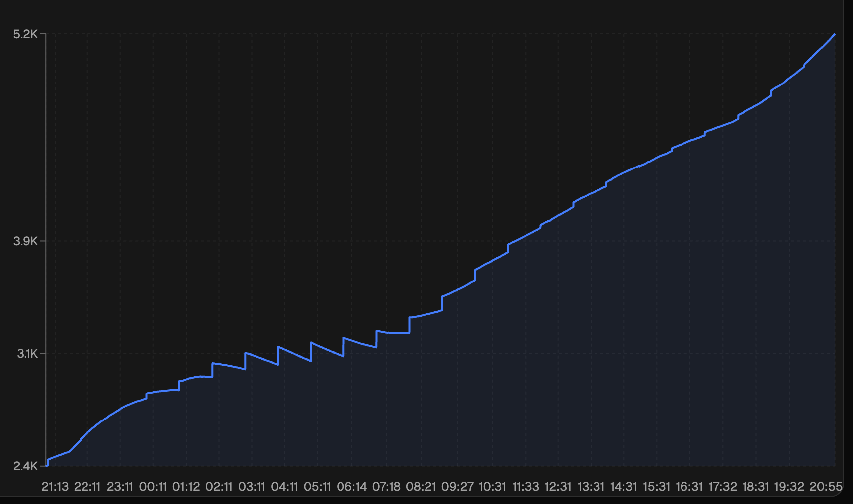The height and width of the screenshot is (504, 853).
Task: Click the 03:11 time label
Action: point(252,487)
